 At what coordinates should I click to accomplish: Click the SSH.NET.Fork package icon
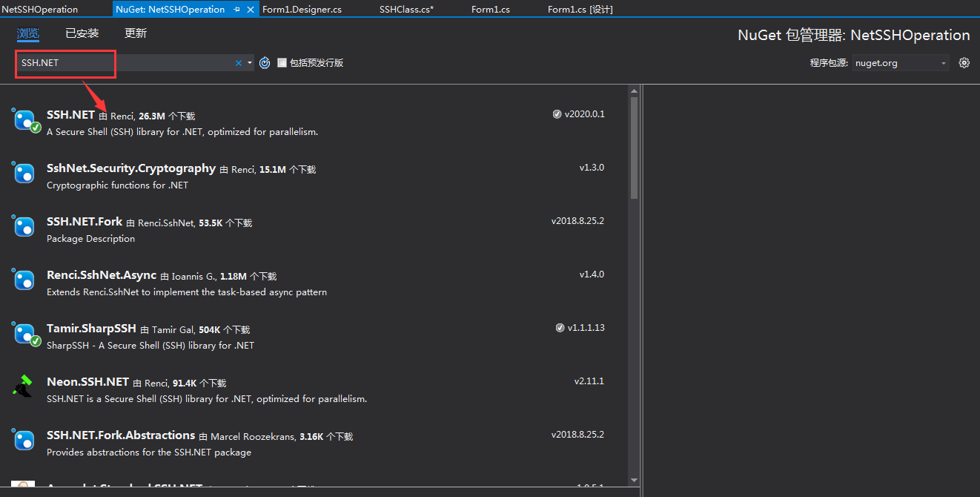[x=24, y=227]
